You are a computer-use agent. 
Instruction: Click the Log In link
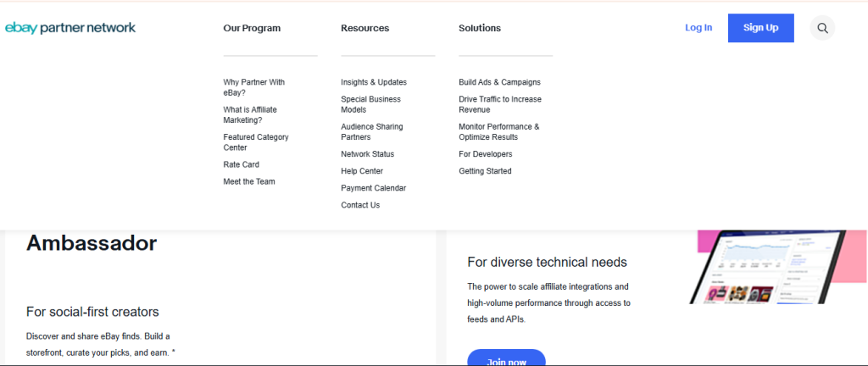(x=698, y=28)
